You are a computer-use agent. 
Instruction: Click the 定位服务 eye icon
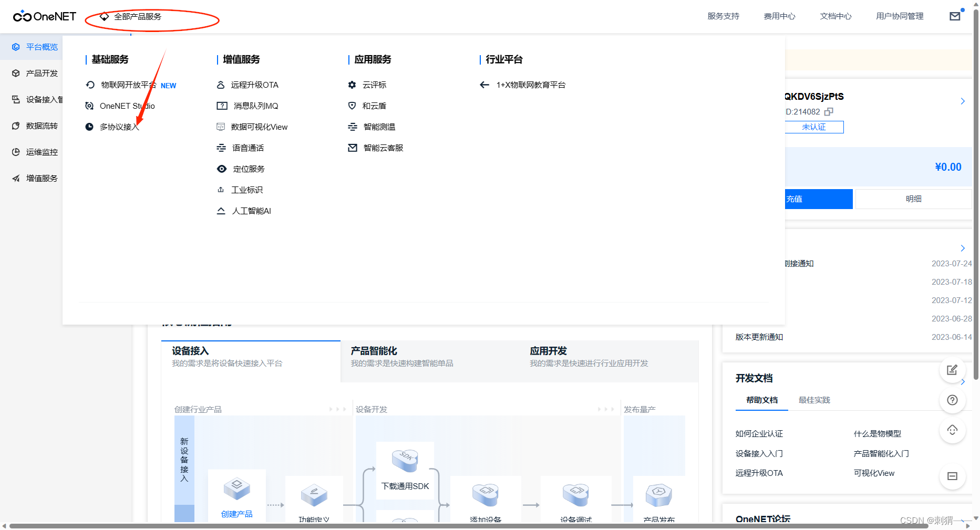222,169
